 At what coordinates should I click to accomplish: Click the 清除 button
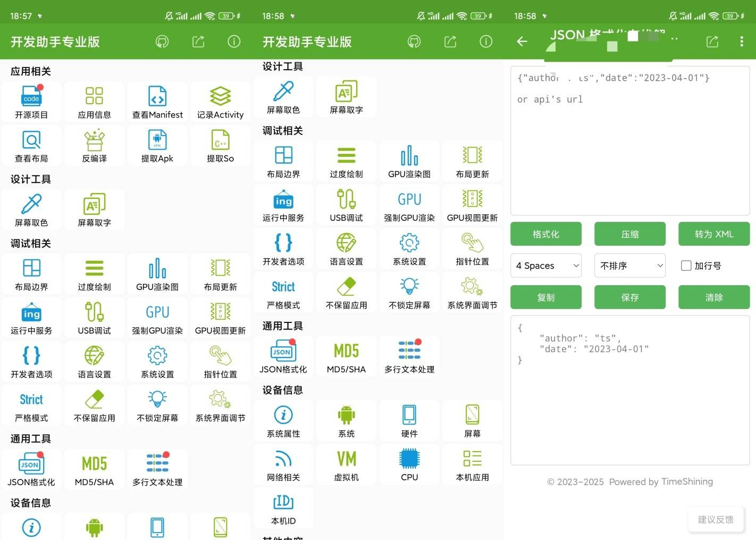(714, 297)
